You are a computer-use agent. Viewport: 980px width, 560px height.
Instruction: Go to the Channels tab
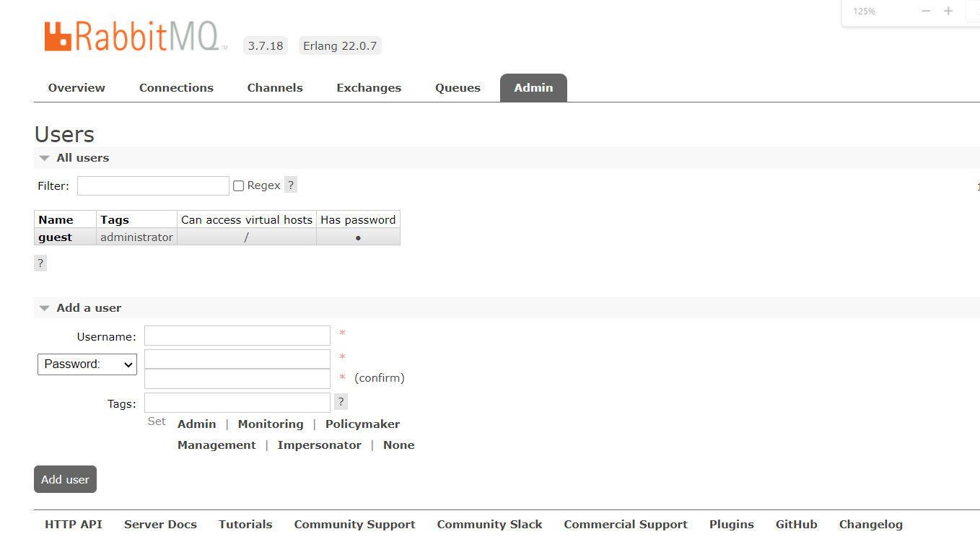pos(275,87)
